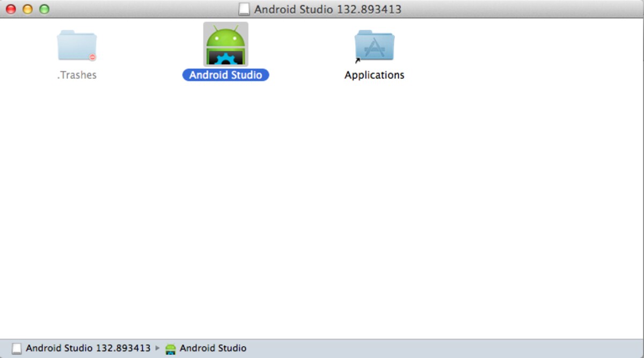The width and height of the screenshot is (644, 358).
Task: Click the small Android icon in path bar
Action: tap(171, 349)
